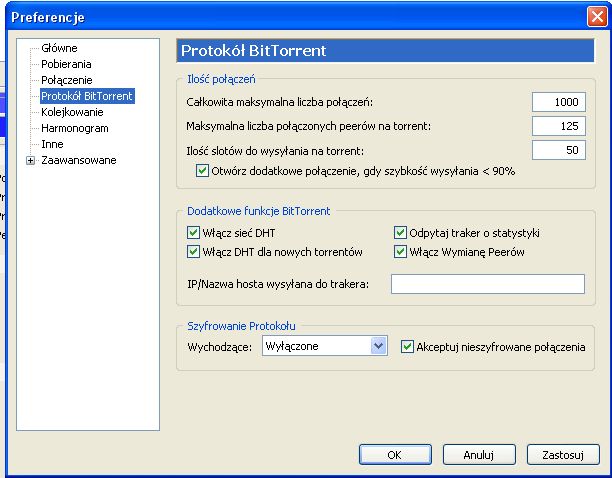Go to the Połączenie settings page

67,80
